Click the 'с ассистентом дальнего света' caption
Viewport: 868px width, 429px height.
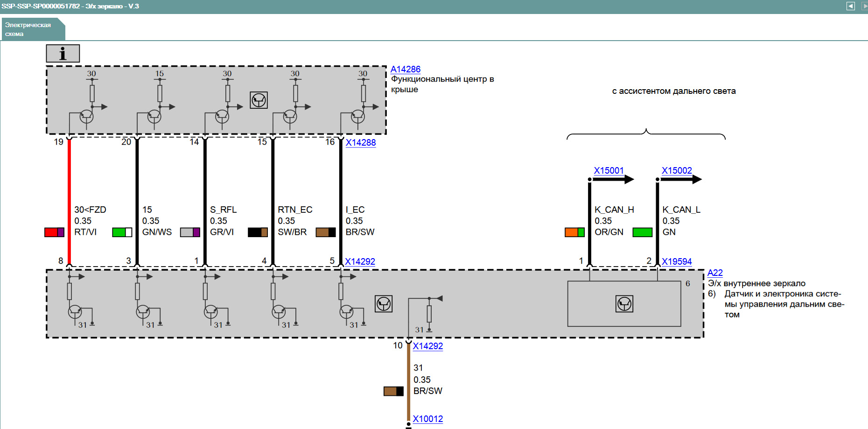click(x=674, y=91)
